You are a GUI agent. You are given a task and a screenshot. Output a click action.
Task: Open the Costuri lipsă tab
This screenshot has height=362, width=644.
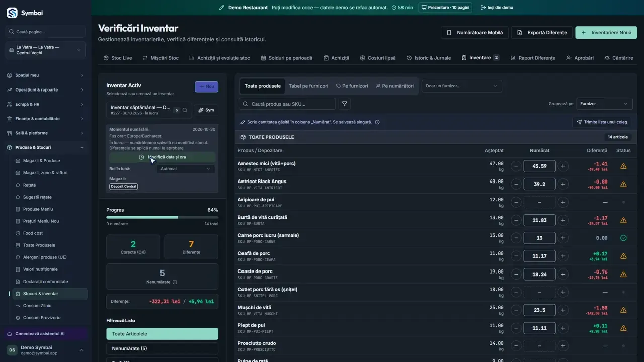(x=378, y=58)
